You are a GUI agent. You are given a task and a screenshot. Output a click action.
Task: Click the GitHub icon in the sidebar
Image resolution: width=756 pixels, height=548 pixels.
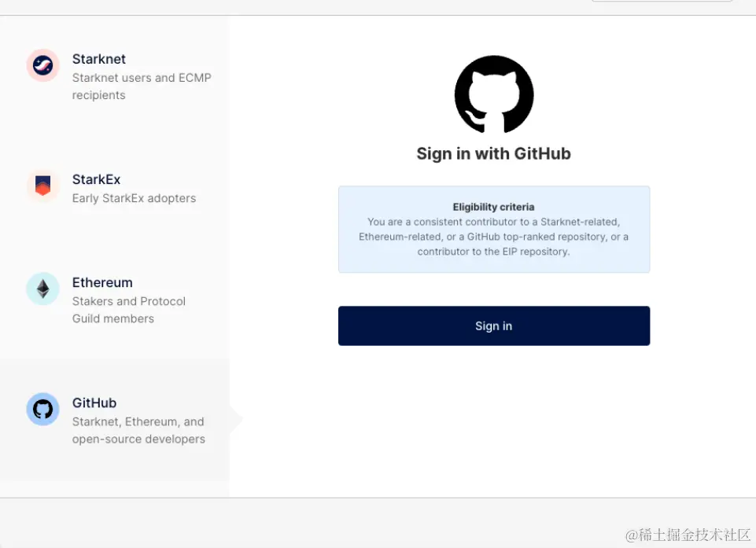click(43, 409)
